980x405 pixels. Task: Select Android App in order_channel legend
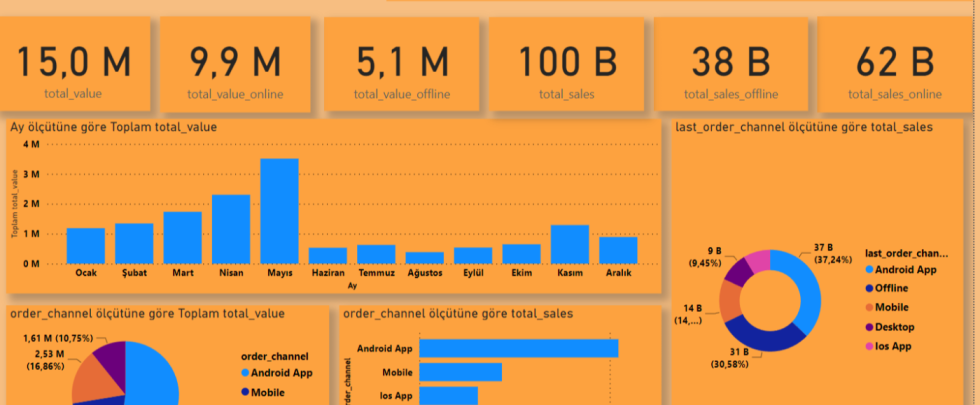pos(275,373)
